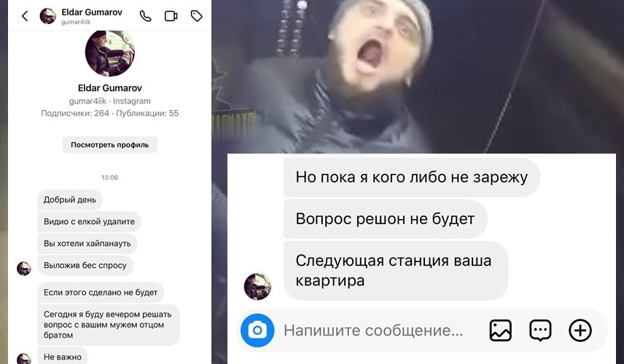Select the 'Но пока я кого либо не зарежу' bubble

coord(411,177)
